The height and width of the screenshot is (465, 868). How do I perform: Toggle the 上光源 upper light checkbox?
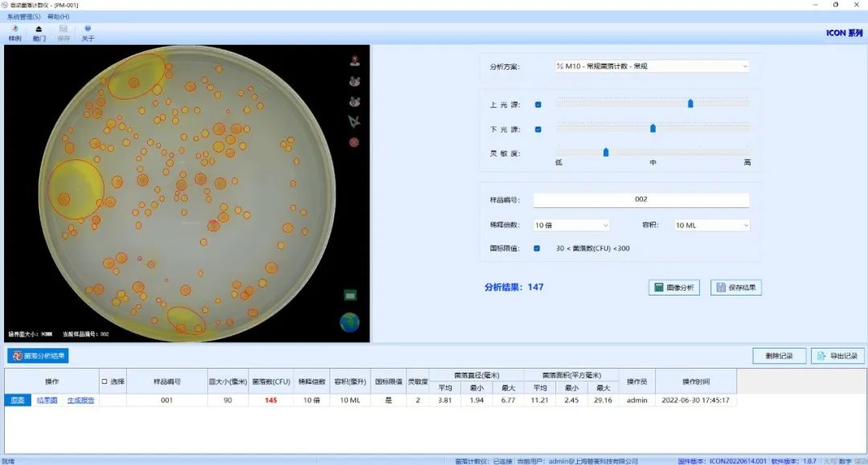point(538,104)
